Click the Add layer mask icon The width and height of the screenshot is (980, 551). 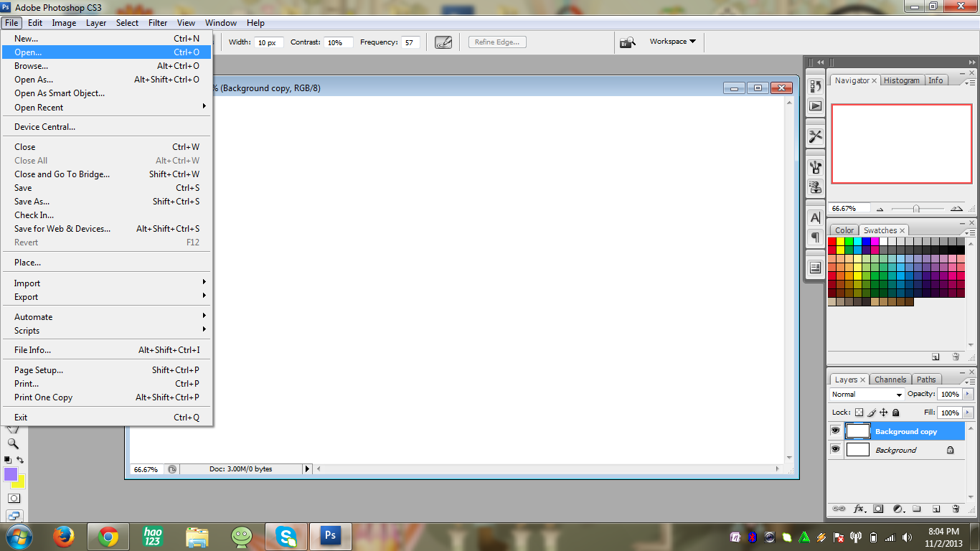tap(878, 509)
